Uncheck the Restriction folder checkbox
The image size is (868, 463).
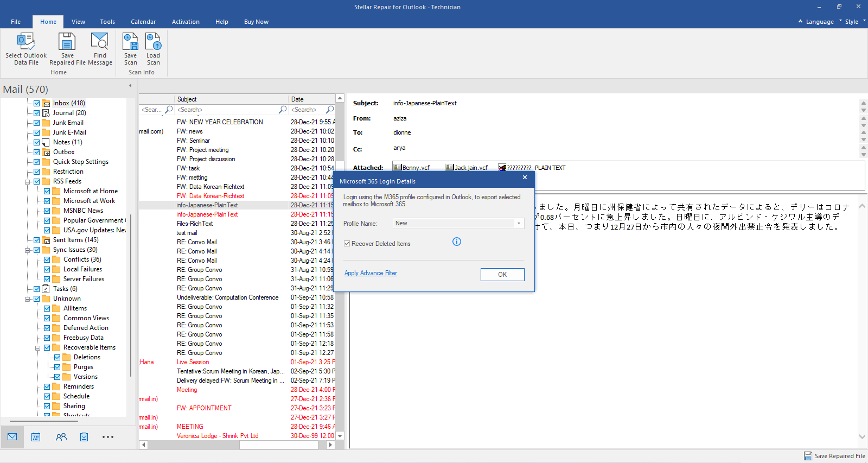(x=36, y=172)
